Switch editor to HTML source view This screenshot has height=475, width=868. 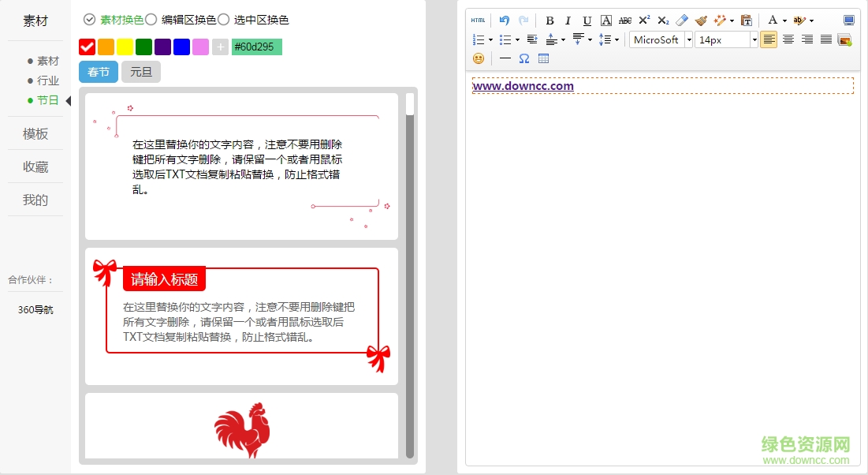pyautogui.click(x=477, y=20)
